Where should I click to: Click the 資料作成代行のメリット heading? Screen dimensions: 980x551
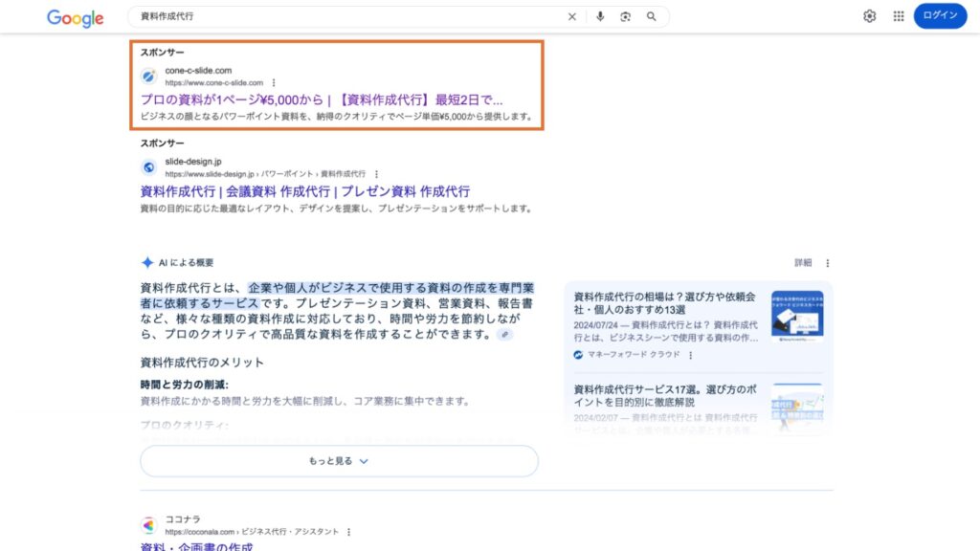click(x=202, y=363)
